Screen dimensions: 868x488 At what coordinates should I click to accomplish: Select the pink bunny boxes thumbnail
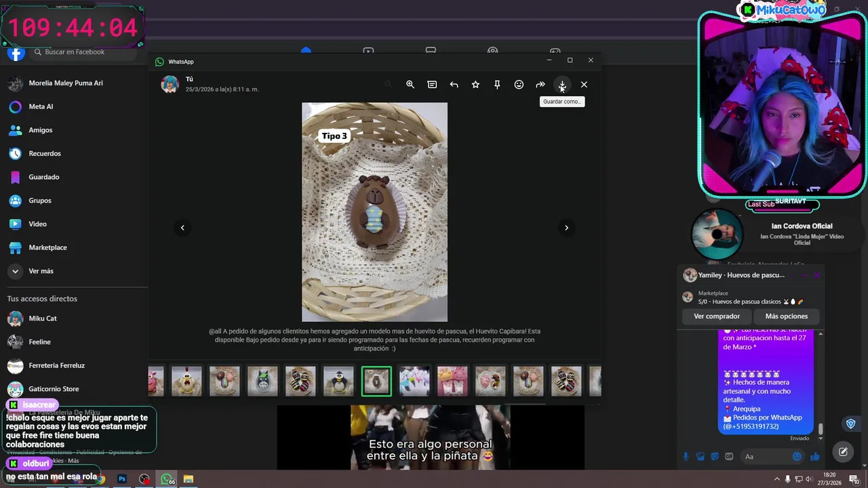point(452,381)
